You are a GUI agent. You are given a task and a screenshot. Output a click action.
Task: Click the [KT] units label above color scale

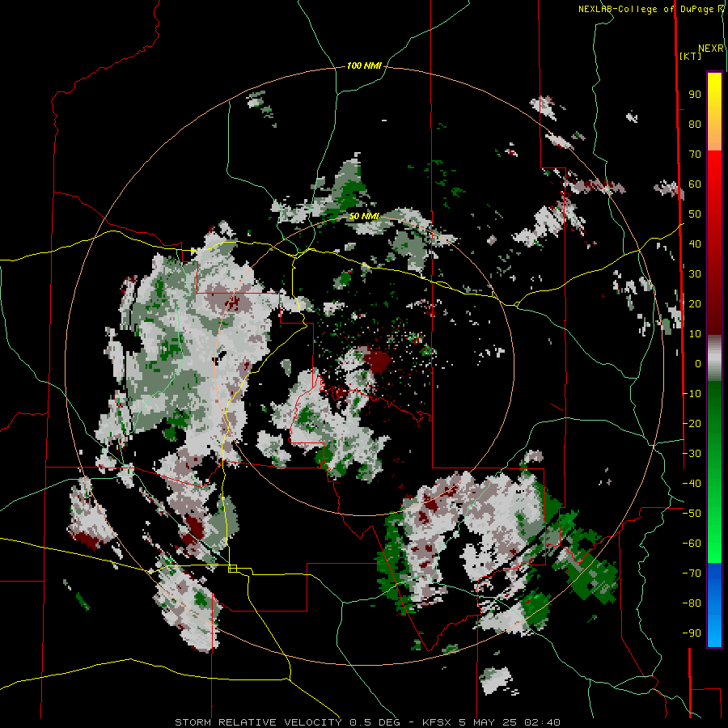coord(691,56)
